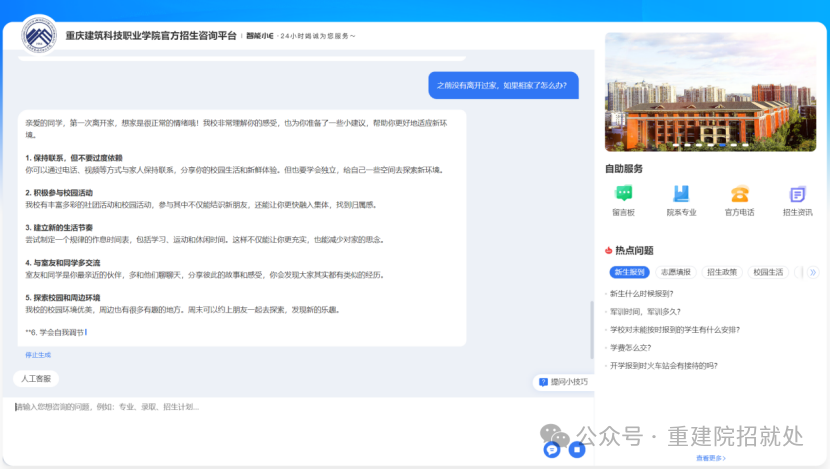The image size is (830, 469).
Task: Click the 停止生成 link
Action: click(38, 355)
